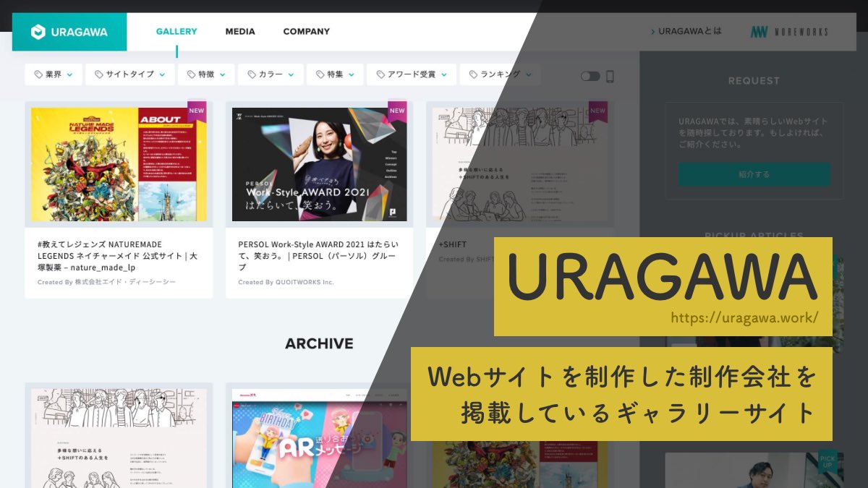Expand the 業界 filter dropdown
This screenshot has height=488, width=868.
point(53,74)
